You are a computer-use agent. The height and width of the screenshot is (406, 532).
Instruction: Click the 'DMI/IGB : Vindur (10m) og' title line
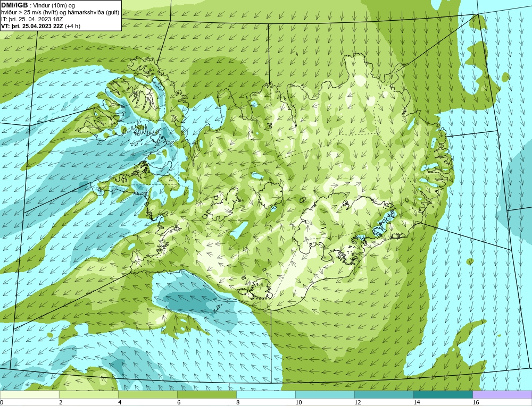pyautogui.click(x=38, y=5)
